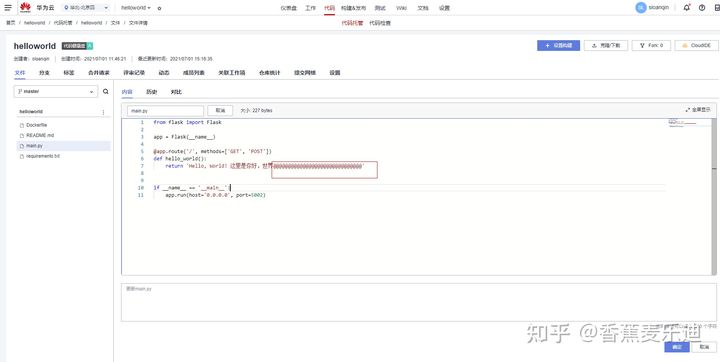Select the 提交网络 repository tab

pyautogui.click(x=305, y=73)
